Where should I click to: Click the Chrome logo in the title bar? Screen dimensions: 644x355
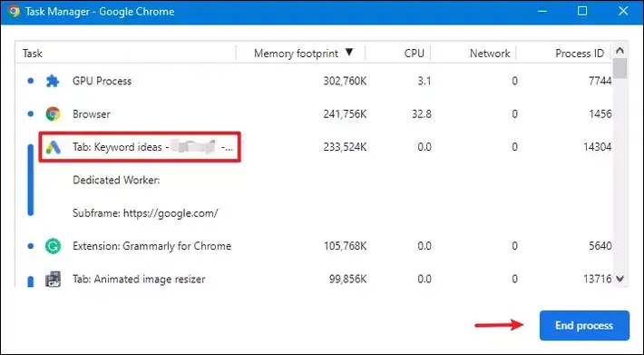(x=13, y=11)
